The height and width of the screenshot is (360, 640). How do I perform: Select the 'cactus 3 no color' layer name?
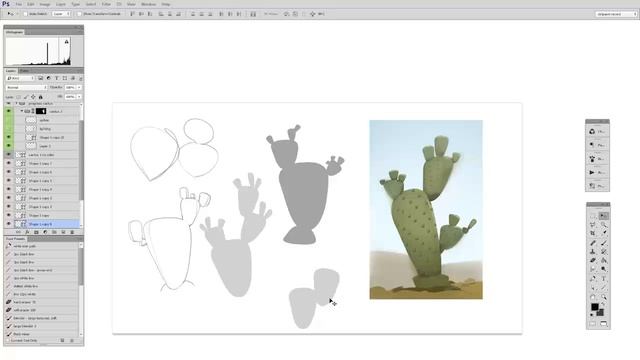41,155
